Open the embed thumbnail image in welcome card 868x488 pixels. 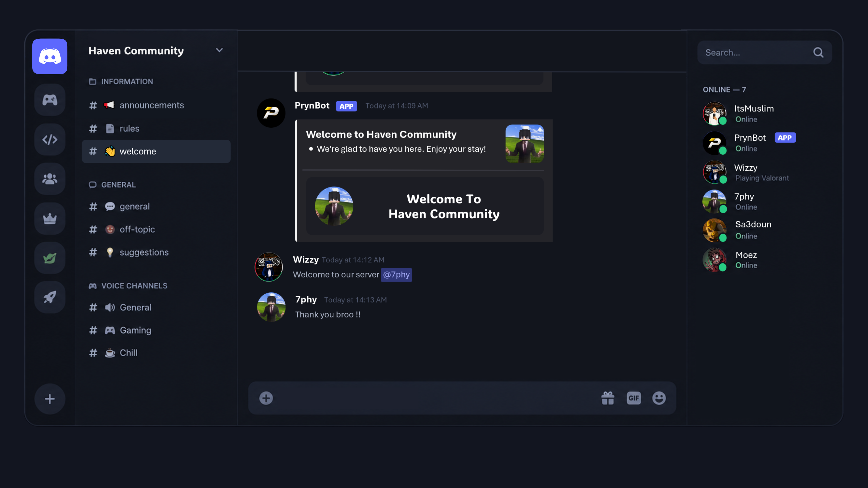[524, 144]
